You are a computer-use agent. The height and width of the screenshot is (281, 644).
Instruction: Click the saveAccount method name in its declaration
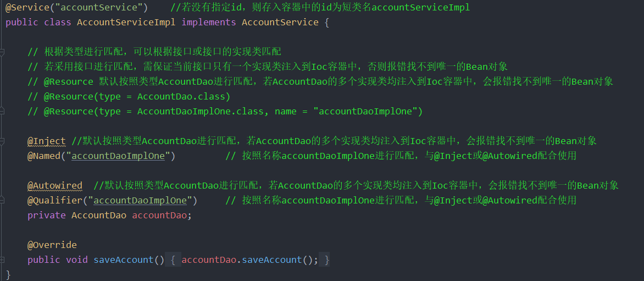124,260
